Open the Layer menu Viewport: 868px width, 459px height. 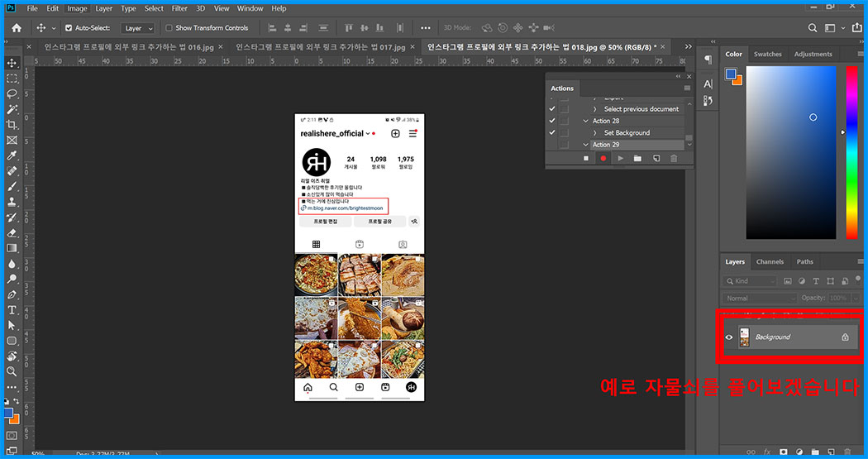(x=103, y=8)
